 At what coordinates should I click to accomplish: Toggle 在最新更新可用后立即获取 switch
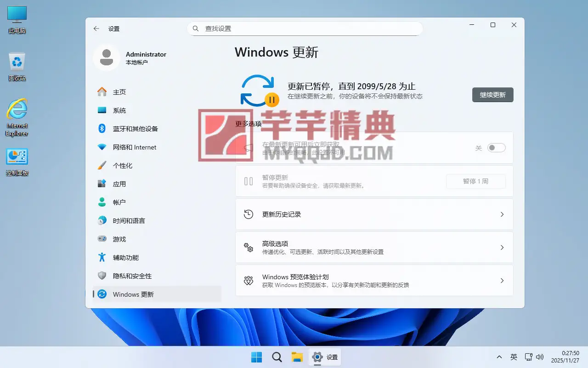tap(496, 148)
